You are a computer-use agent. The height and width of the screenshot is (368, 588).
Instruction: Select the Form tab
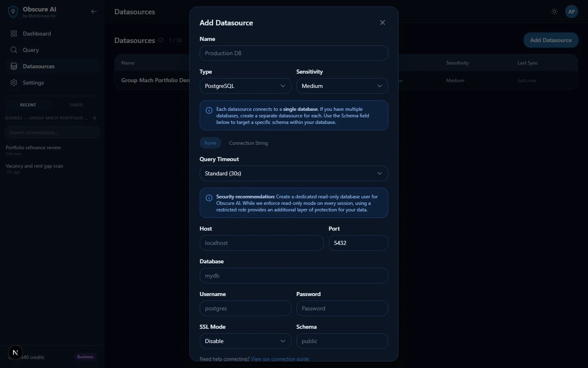click(210, 143)
